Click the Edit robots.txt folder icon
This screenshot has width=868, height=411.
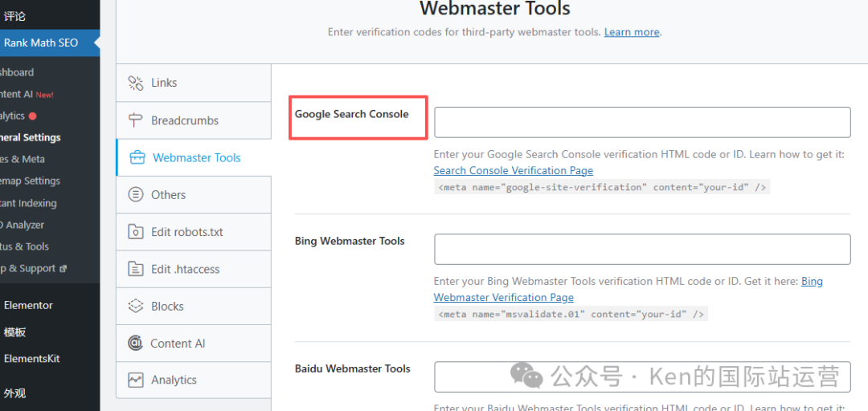pyautogui.click(x=136, y=232)
